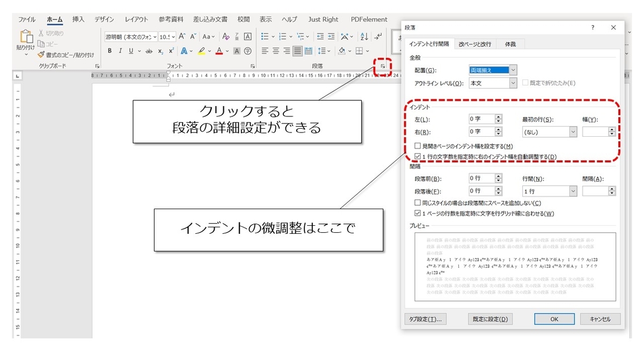Apply subscript formatting

[160, 51]
